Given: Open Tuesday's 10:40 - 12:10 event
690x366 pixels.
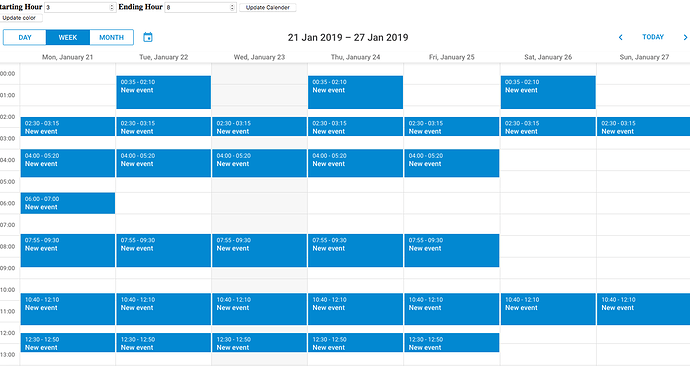Looking at the screenshot, I should click(163, 309).
